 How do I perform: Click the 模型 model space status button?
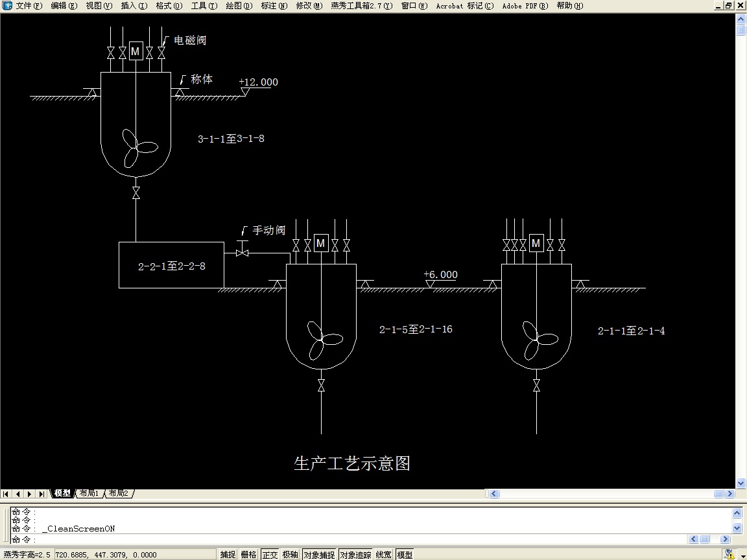pos(405,555)
